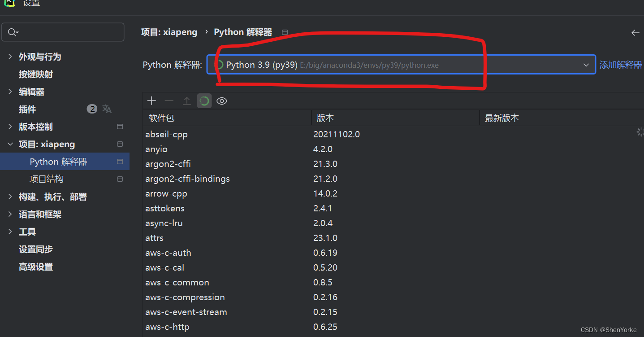Click the 项目: xiapeng breadcrumb
This screenshot has height=337, width=644.
click(x=169, y=32)
